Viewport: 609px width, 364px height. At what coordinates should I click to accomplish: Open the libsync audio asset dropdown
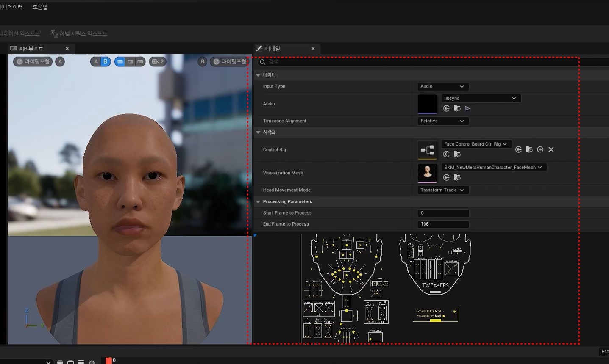tap(481, 98)
